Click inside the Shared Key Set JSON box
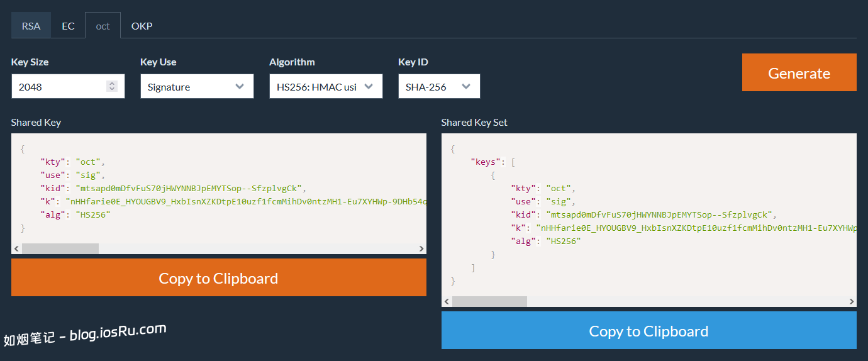 tap(648, 214)
